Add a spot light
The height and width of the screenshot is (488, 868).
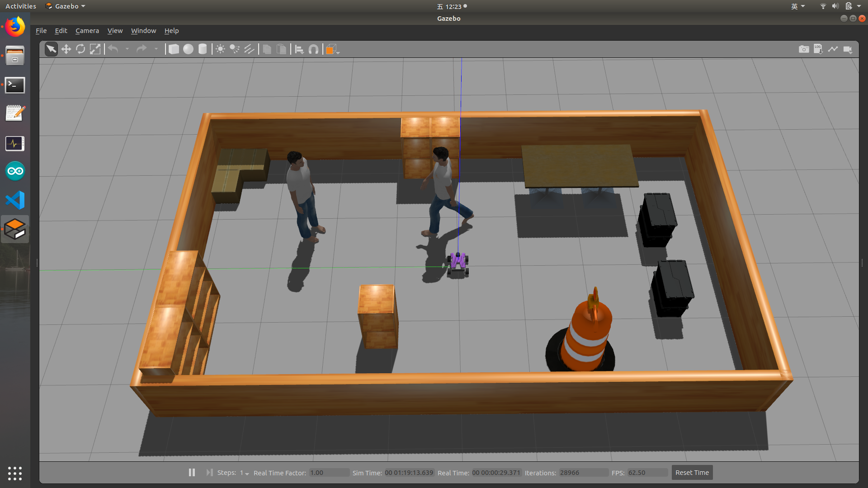point(235,49)
